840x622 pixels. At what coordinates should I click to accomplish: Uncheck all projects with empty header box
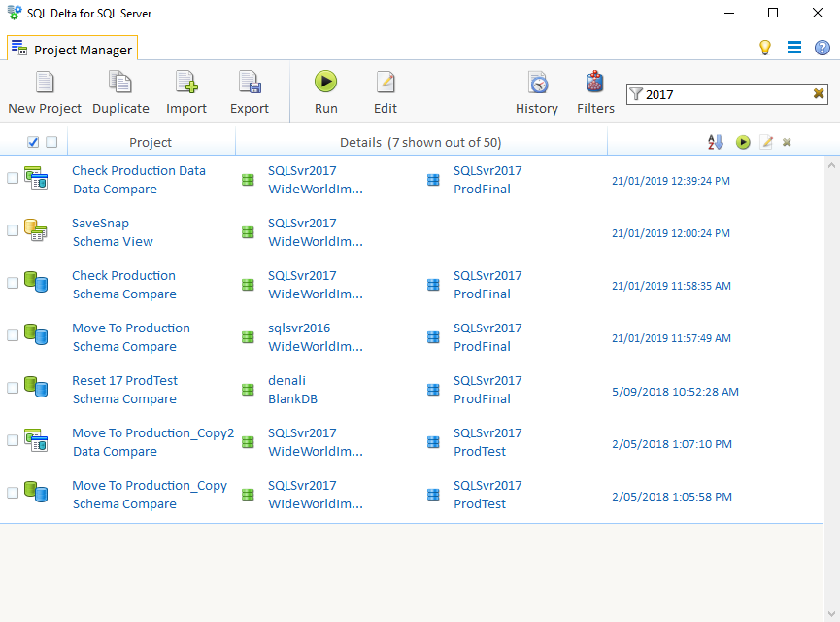tap(51, 142)
